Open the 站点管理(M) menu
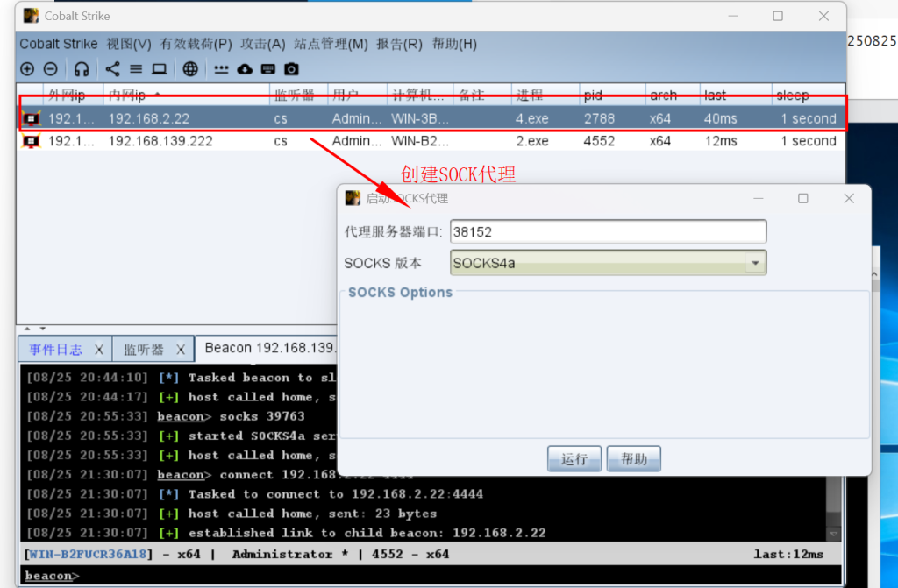 click(x=331, y=44)
